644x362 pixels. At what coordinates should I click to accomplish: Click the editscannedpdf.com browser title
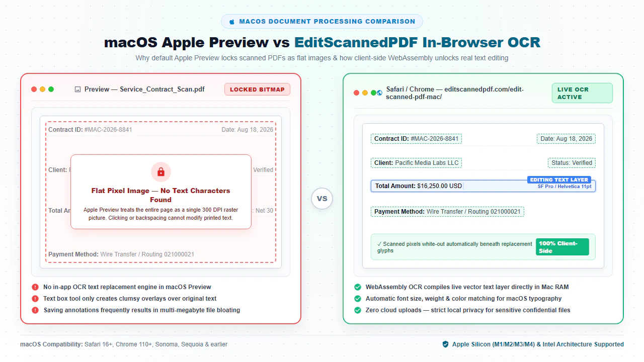(455, 93)
